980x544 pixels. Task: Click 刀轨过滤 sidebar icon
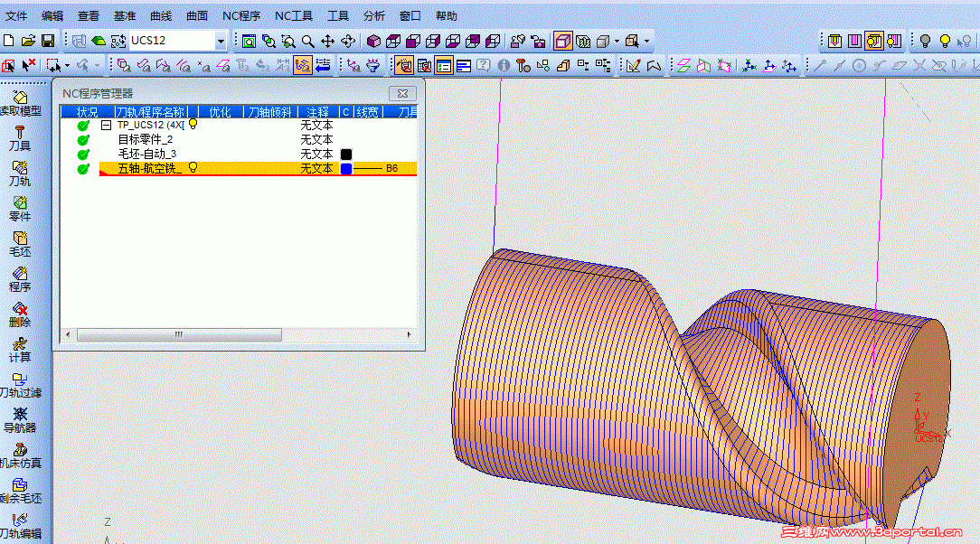20,385
